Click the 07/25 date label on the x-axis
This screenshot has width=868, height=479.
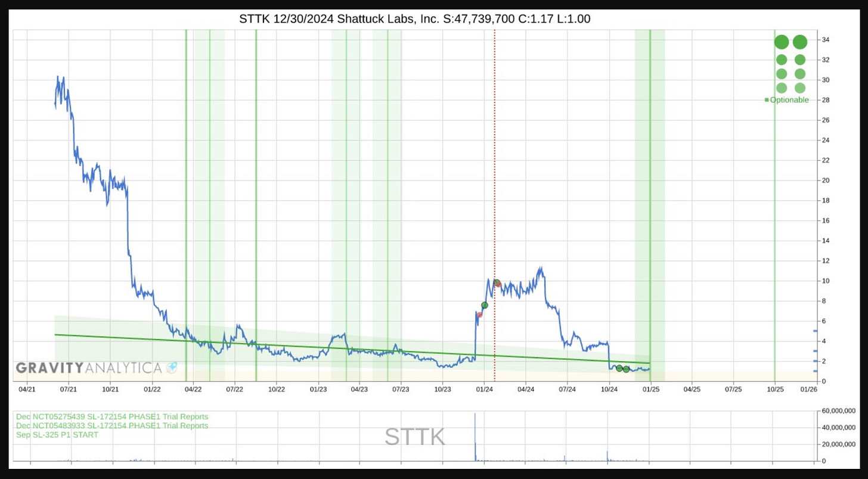[x=733, y=389]
